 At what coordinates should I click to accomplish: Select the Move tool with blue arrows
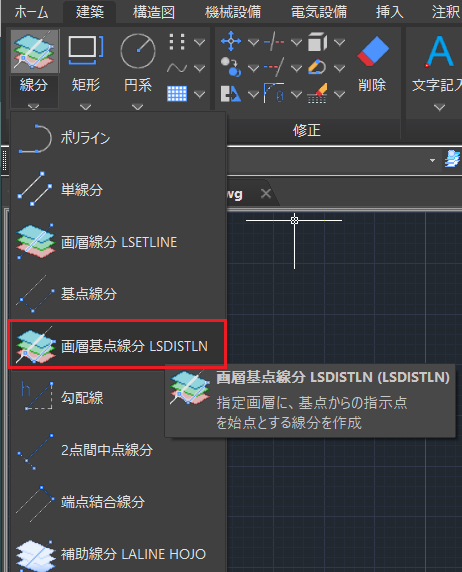(x=231, y=41)
